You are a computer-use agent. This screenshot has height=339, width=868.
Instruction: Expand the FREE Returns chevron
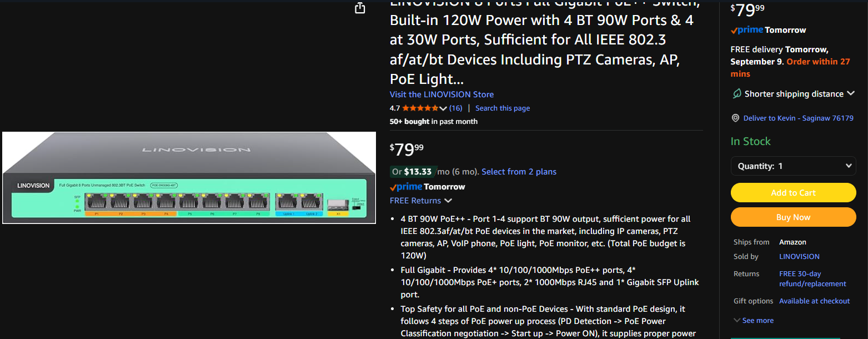pos(448,201)
